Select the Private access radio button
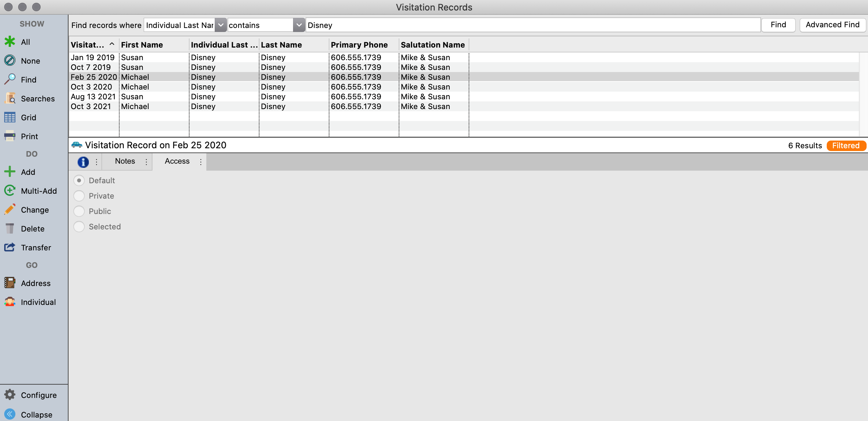Viewport: 868px width, 421px height. click(x=79, y=196)
